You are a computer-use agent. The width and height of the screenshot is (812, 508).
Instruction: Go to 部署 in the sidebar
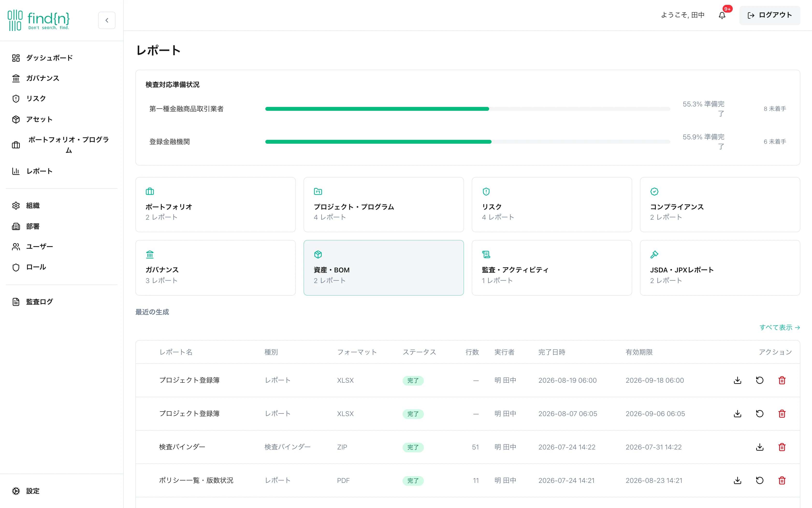point(61,226)
